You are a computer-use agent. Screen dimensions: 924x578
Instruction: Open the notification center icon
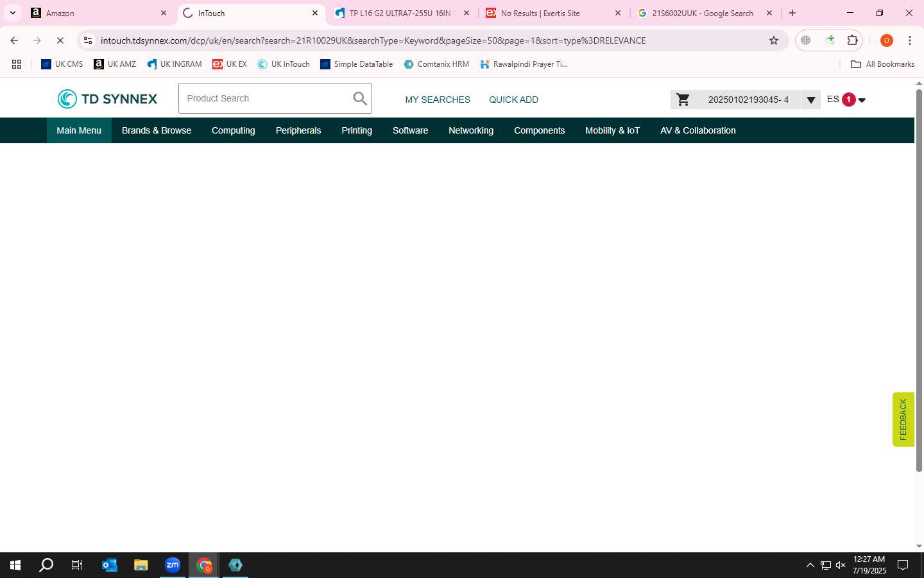903,565
